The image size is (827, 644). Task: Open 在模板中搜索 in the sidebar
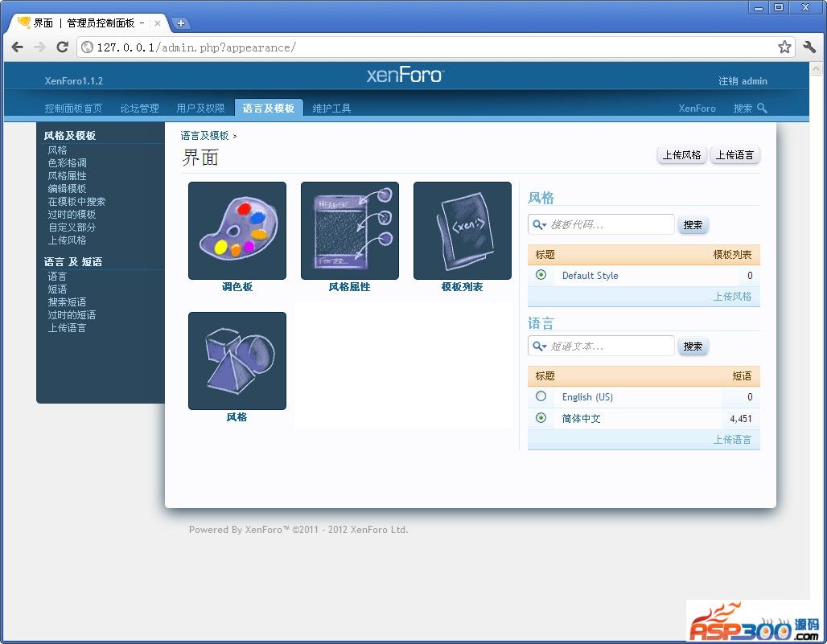coord(76,201)
